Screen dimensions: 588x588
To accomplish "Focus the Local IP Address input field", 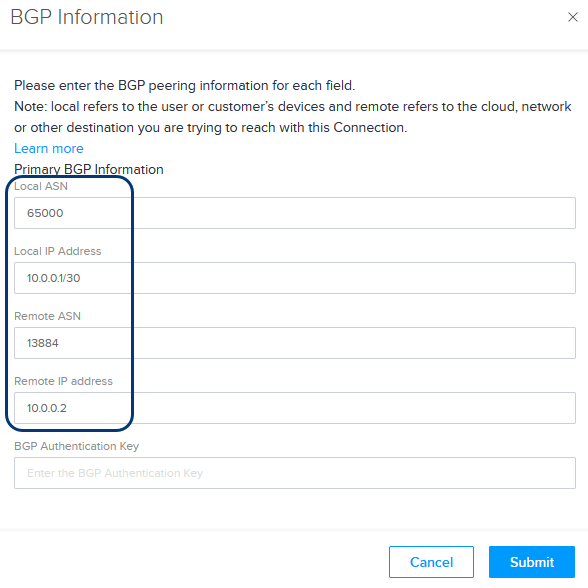I will tap(295, 278).
